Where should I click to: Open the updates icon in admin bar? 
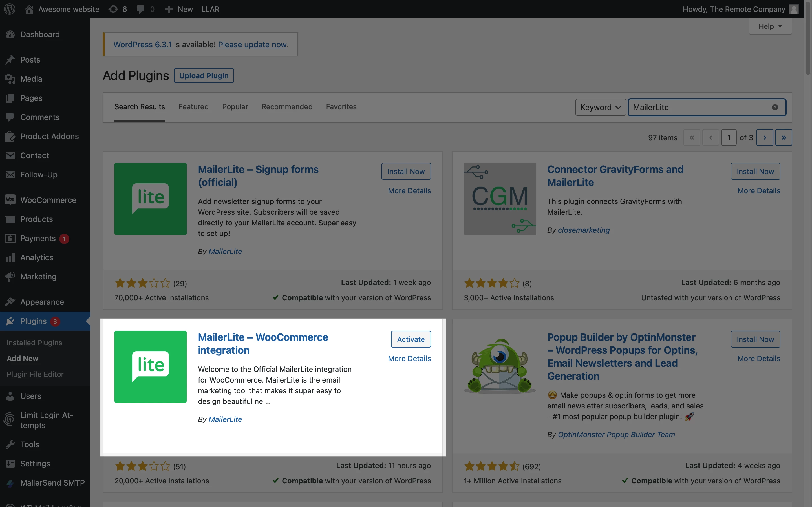tap(113, 9)
